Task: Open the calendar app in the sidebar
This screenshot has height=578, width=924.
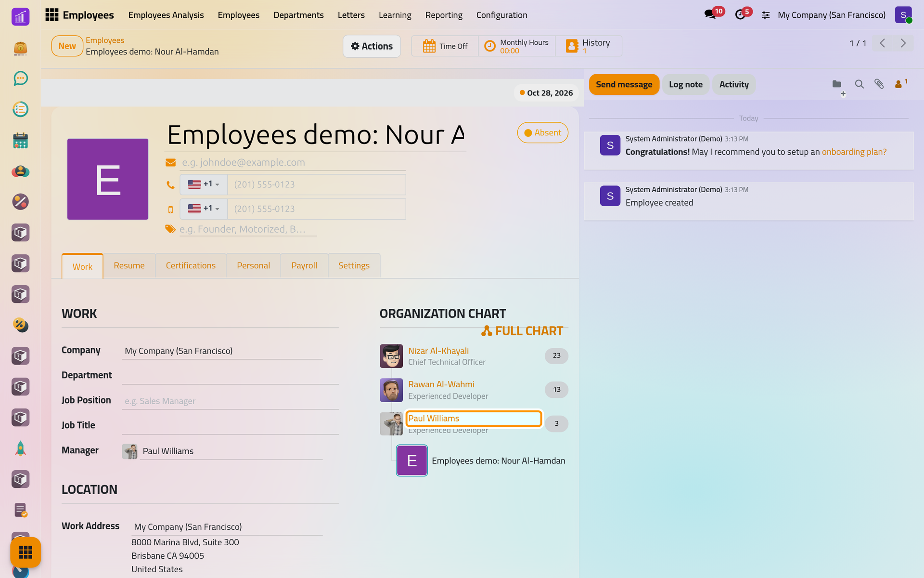Action: [20, 140]
